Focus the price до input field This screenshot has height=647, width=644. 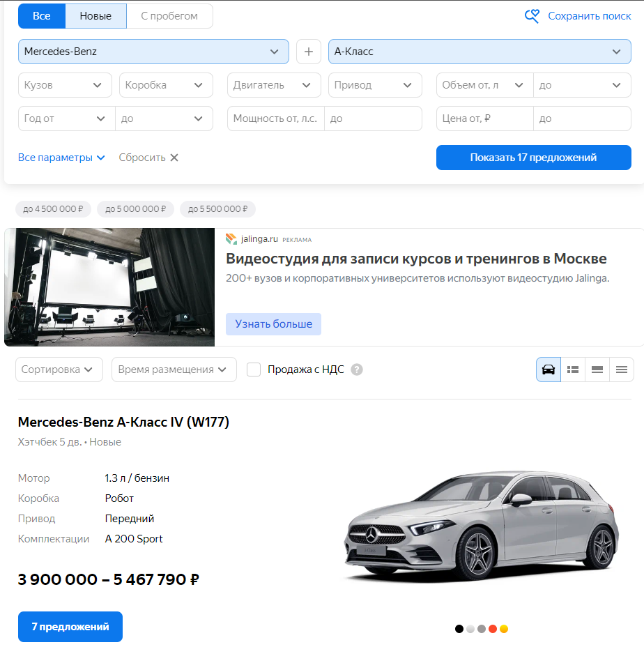(582, 119)
